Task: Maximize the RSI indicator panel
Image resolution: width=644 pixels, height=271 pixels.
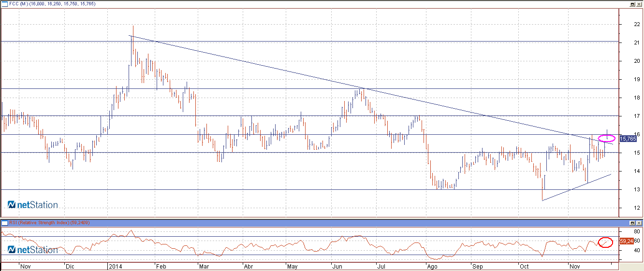Action: (x=633, y=223)
